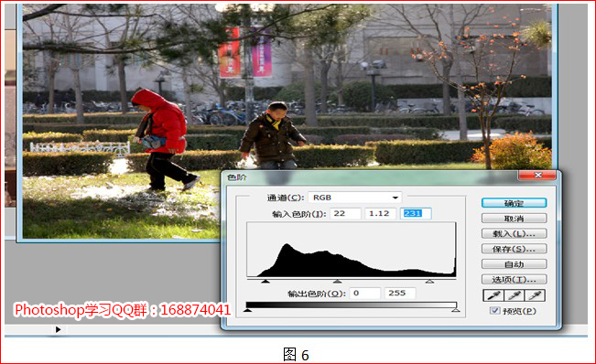Click the histogram graph in Levels dialog
Screen dimensions: 596x364
click(x=352, y=250)
